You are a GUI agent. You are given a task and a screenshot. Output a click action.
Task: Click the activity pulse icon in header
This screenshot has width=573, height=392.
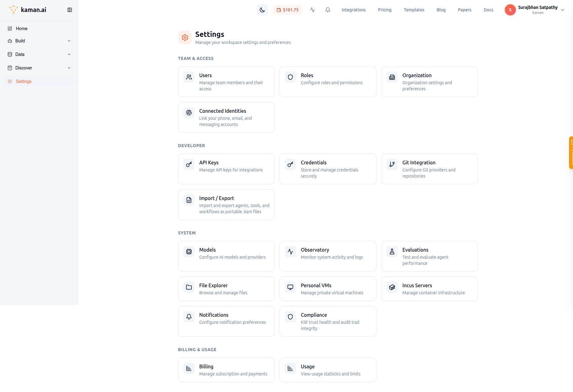(x=312, y=10)
